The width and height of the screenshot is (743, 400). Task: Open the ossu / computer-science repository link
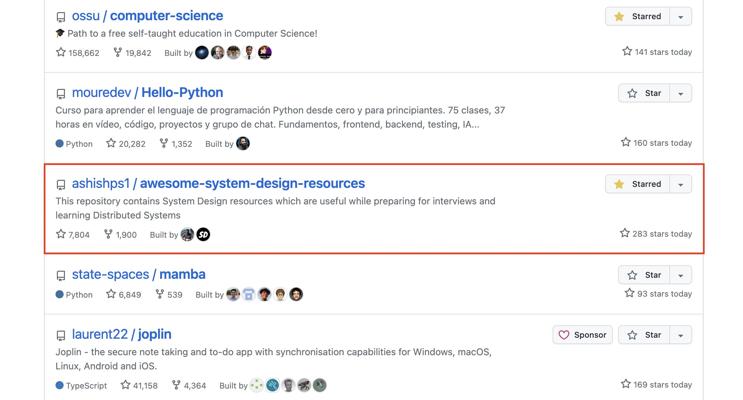(147, 16)
